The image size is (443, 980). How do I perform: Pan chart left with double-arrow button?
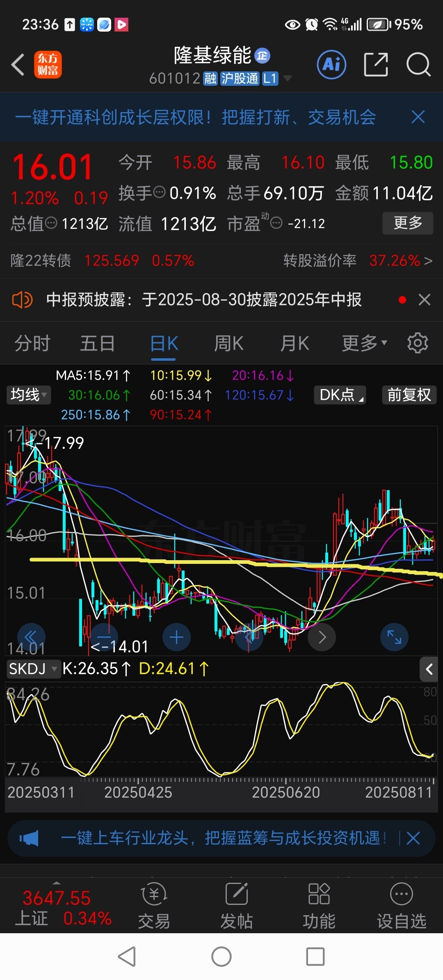[31, 637]
